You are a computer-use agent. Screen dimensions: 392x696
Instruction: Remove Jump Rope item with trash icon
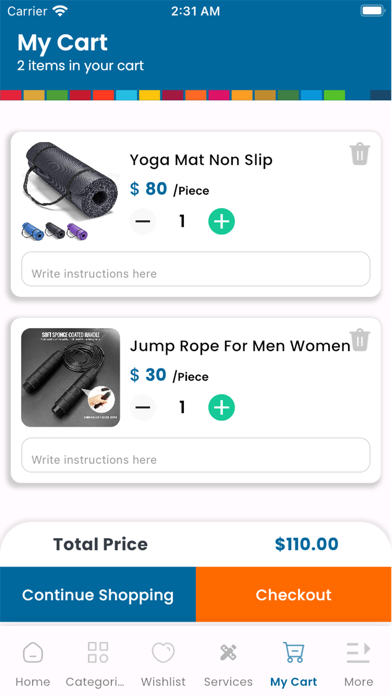point(360,340)
